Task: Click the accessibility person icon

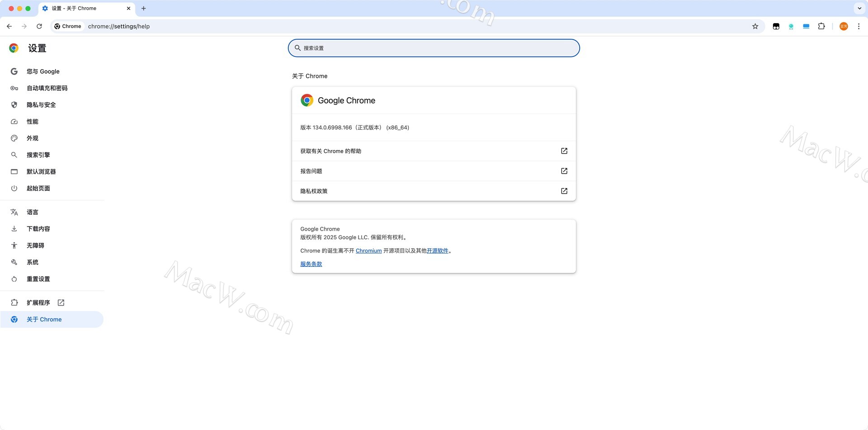Action: coord(14,246)
